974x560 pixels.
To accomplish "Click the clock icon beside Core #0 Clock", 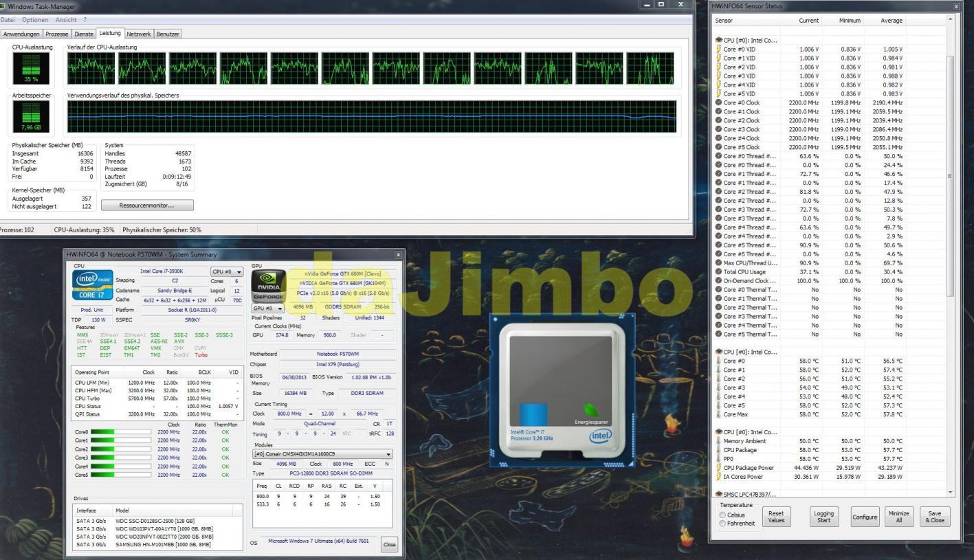I will 718,102.
